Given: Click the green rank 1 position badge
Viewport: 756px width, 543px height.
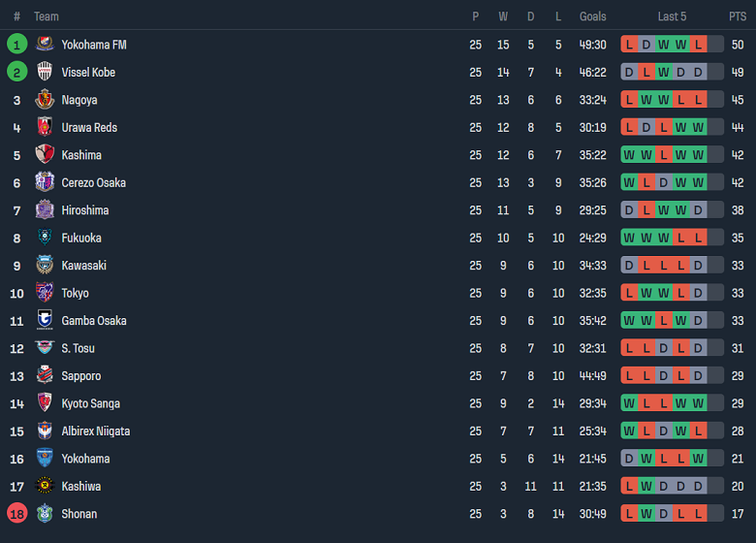Looking at the screenshot, I should coord(16,45).
